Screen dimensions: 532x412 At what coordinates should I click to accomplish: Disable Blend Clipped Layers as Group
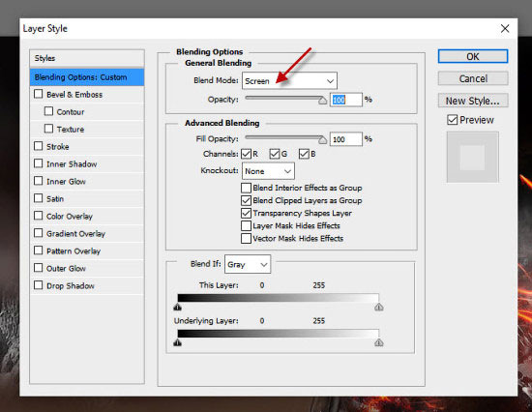246,200
